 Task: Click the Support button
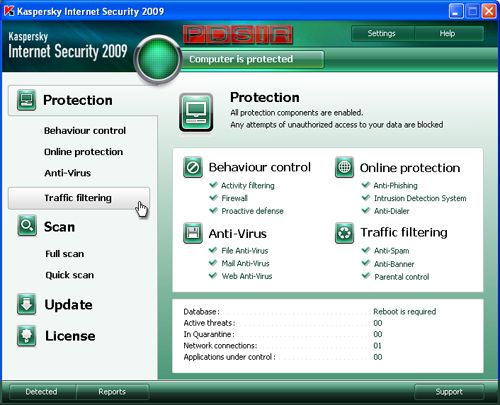tap(449, 392)
